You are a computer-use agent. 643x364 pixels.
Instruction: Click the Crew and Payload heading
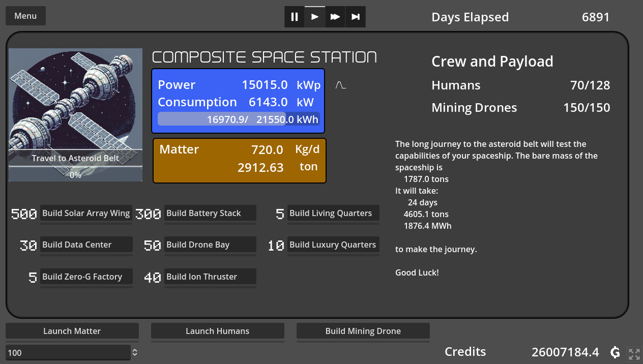(492, 62)
